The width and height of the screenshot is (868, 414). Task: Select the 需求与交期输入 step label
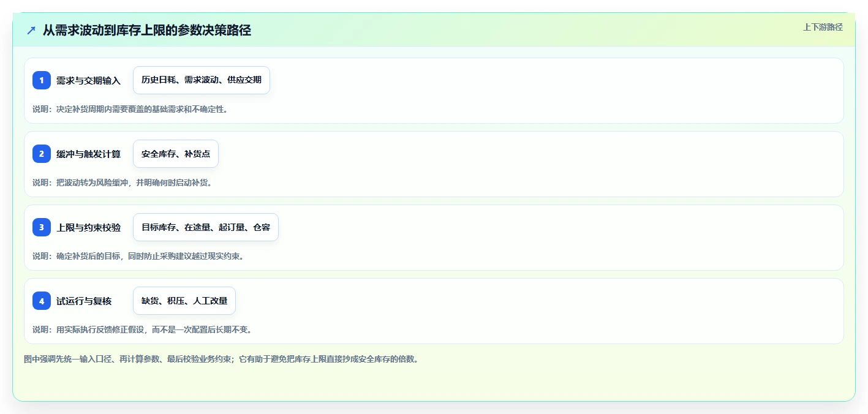(x=88, y=81)
